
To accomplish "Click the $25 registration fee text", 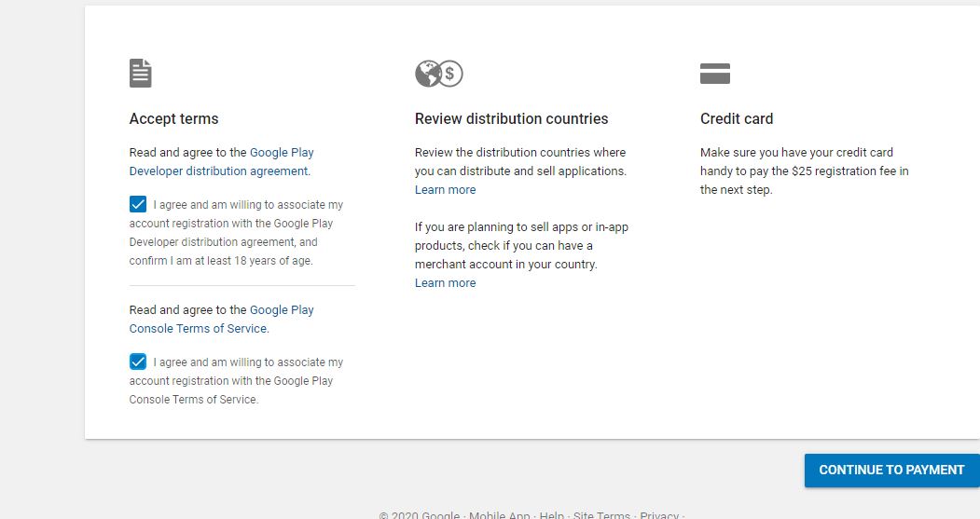I will pyautogui.click(x=843, y=171).
